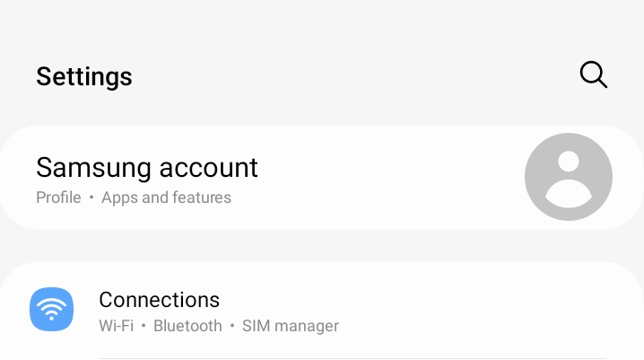Select the gray person silhouette picture
This screenshot has height=360, width=644.
(568, 177)
